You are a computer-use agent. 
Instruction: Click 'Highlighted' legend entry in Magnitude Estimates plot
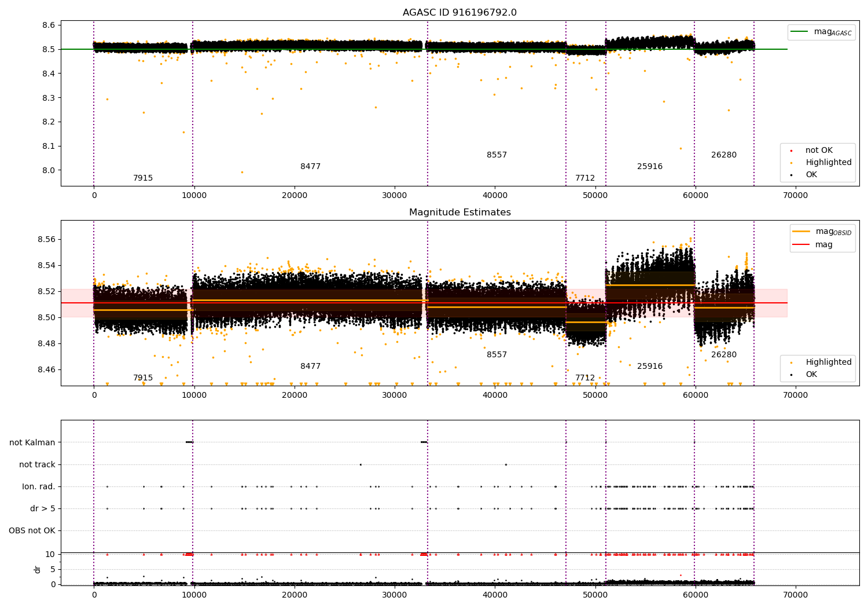tap(821, 362)
